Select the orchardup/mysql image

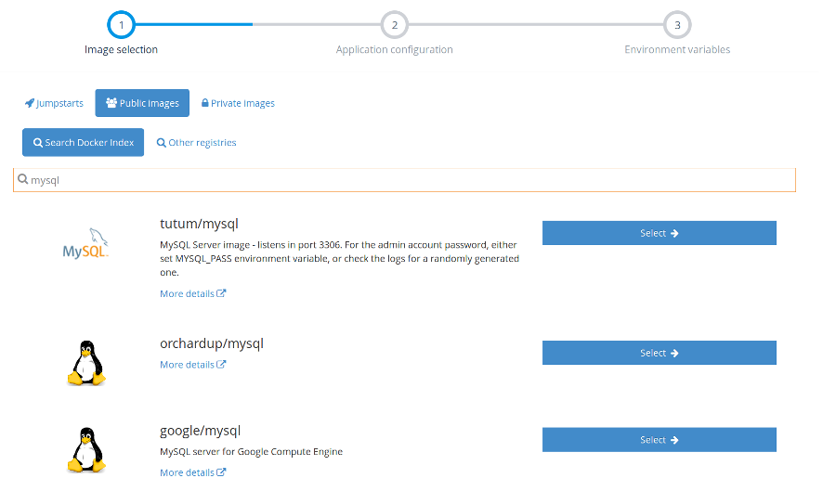point(659,353)
